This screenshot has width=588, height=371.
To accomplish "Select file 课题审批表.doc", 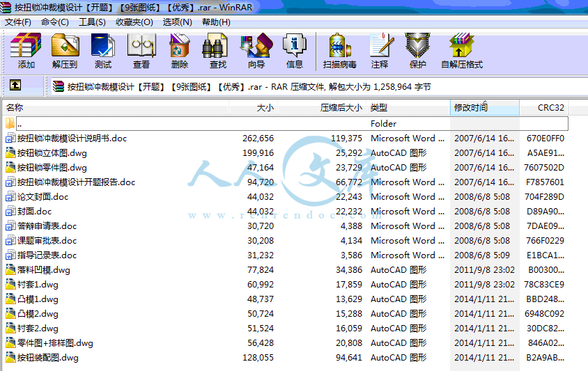I will 47,241.
